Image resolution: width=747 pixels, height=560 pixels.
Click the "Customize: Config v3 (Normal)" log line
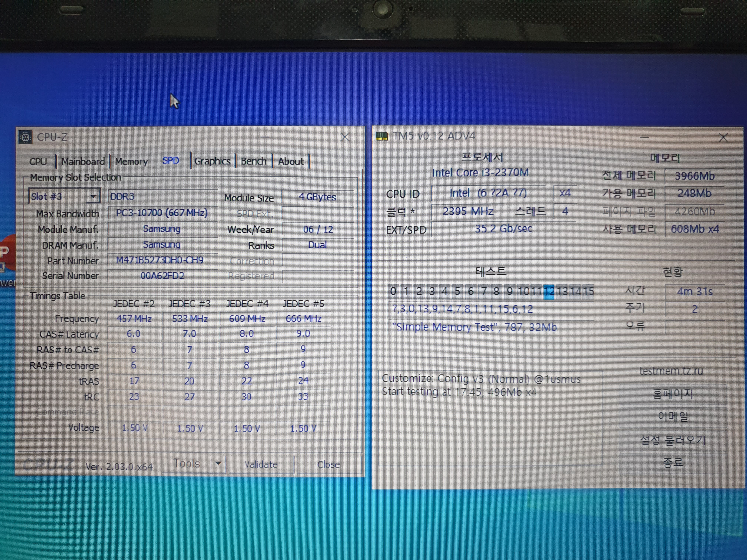[481, 379]
